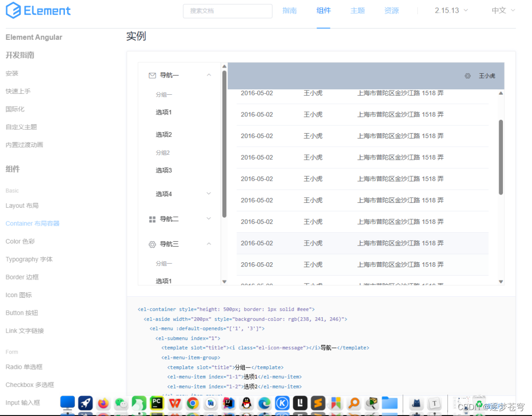Viewport: 532px width, 416px height.
Task: Open WPS Office from the dock
Action: (x=175, y=403)
